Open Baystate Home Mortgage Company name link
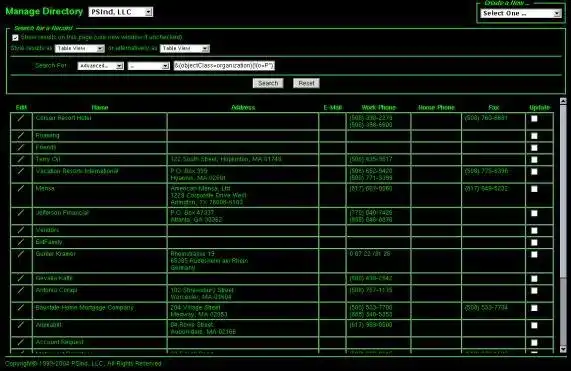 pyautogui.click(x=84, y=308)
